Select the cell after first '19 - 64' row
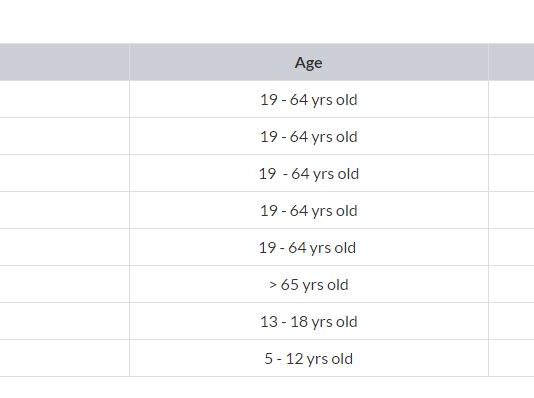The image size is (534, 398). pyautogui.click(x=511, y=99)
